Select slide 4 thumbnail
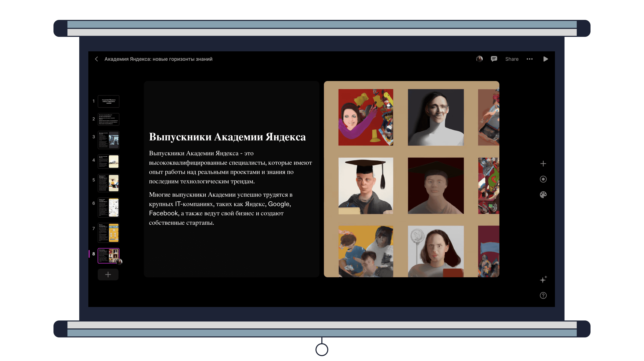644x361 pixels. (x=108, y=161)
